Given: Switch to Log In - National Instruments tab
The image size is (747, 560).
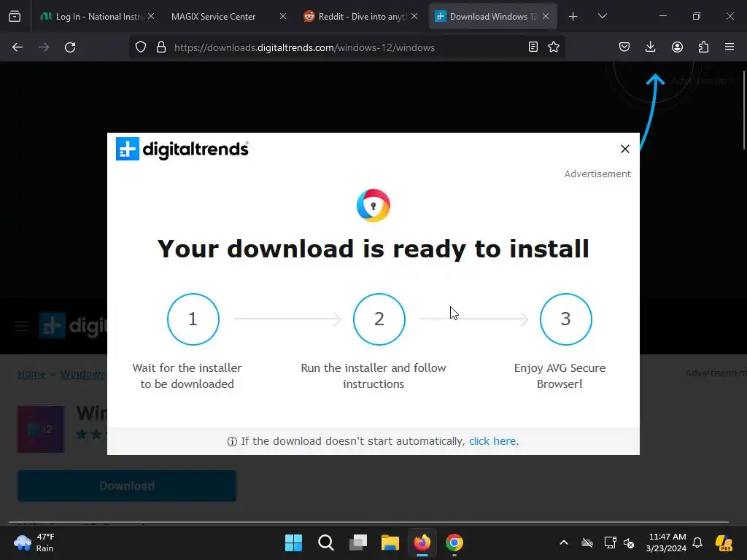Looking at the screenshot, I should tap(97, 17).
